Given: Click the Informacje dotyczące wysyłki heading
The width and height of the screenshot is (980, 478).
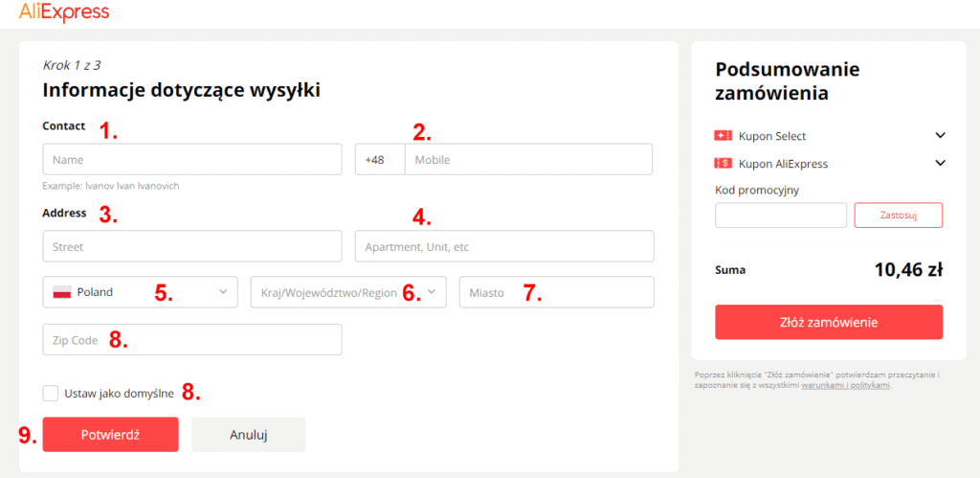Looking at the screenshot, I should point(181,91).
